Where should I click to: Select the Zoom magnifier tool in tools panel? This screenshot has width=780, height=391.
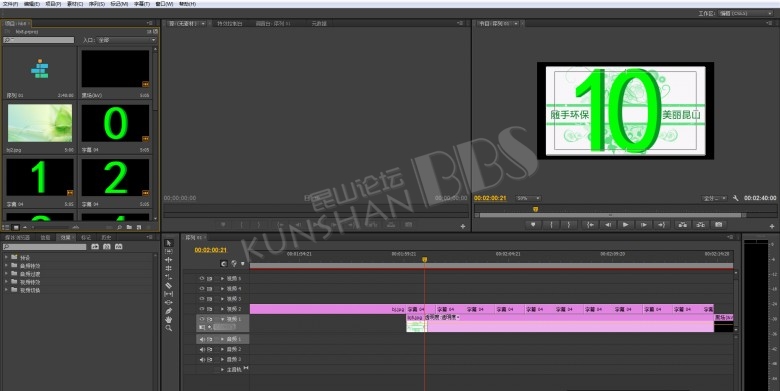click(169, 328)
